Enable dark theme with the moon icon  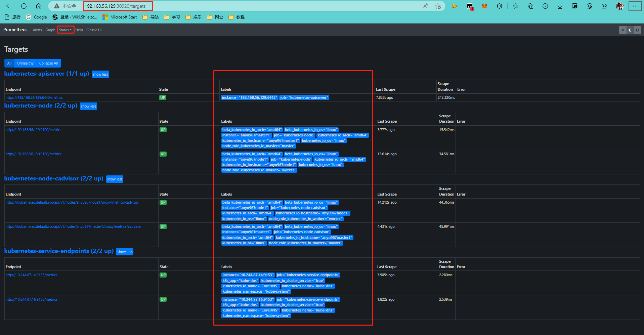630,30
